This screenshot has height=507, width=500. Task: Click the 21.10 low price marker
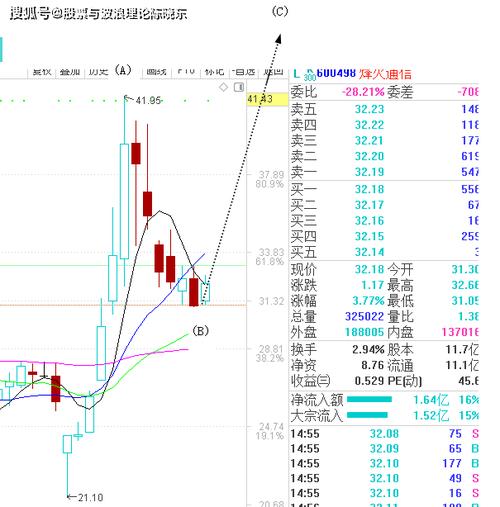coord(90,498)
